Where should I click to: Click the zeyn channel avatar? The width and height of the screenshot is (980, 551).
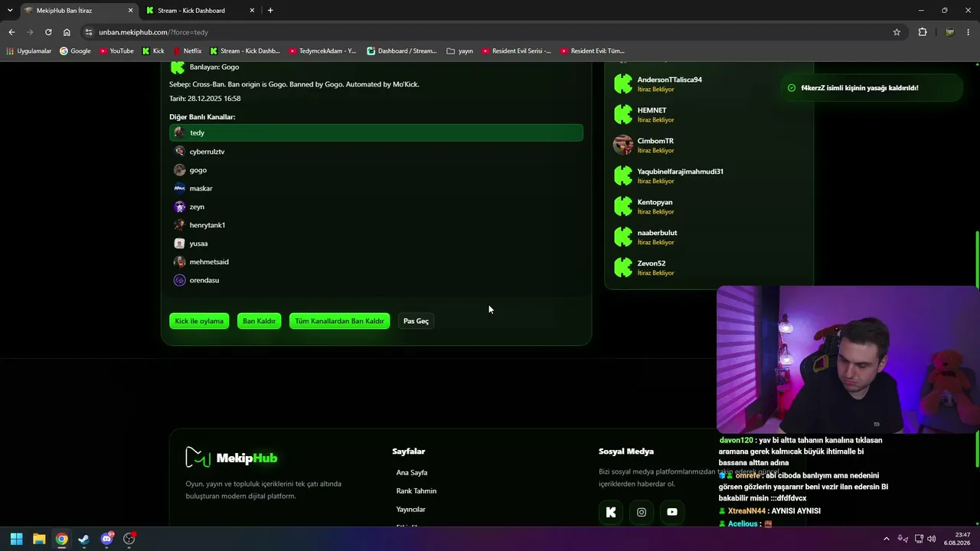click(179, 207)
